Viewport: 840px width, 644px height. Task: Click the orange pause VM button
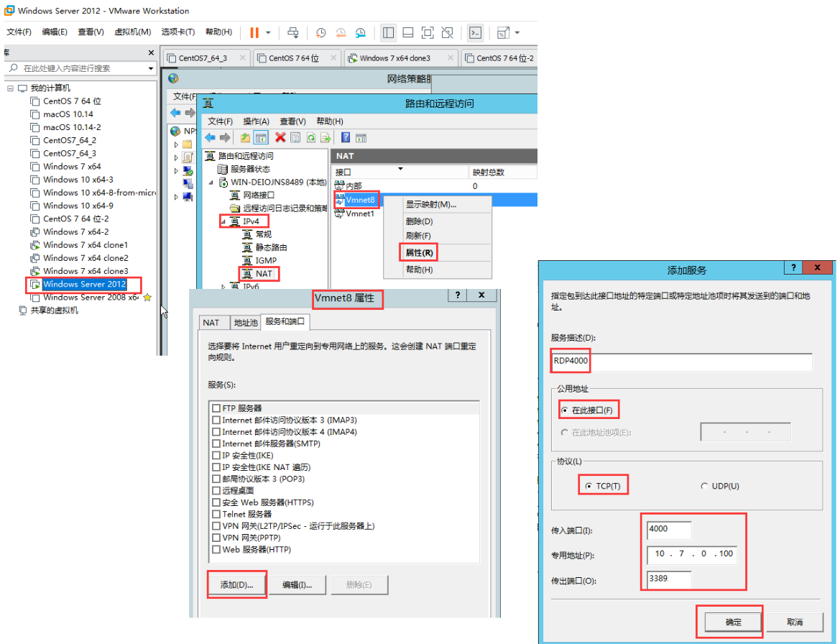(254, 32)
